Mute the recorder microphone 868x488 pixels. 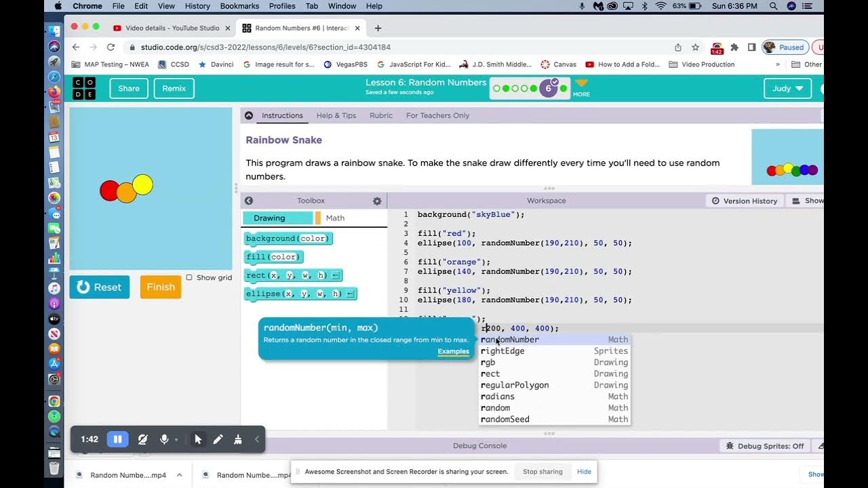pyautogui.click(x=163, y=439)
